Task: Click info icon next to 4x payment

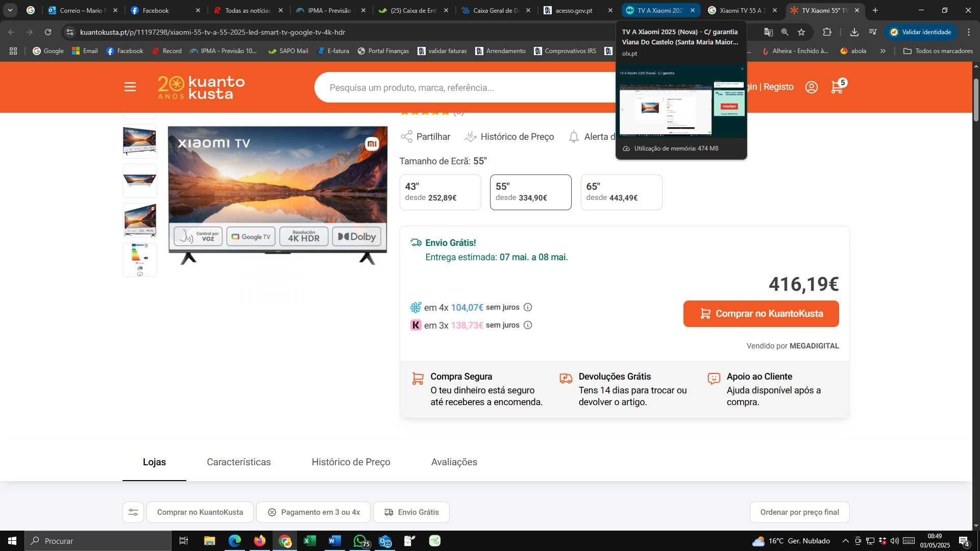Action: click(528, 307)
